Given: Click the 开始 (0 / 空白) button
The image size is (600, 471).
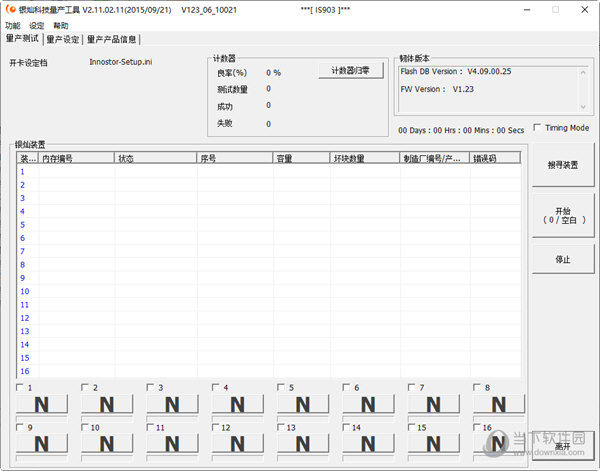Looking at the screenshot, I should (563, 215).
